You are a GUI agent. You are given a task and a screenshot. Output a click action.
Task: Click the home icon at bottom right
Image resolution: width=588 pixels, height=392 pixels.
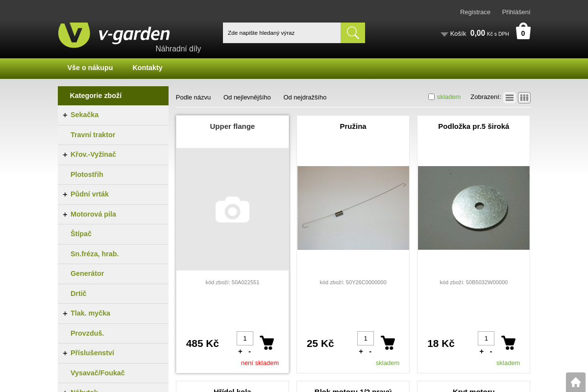(x=576, y=382)
